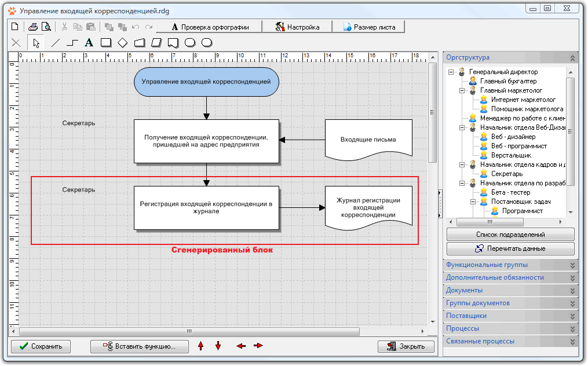The image size is (588, 366).
Task: Click the Print icon in the toolbar
Action: click(x=34, y=27)
